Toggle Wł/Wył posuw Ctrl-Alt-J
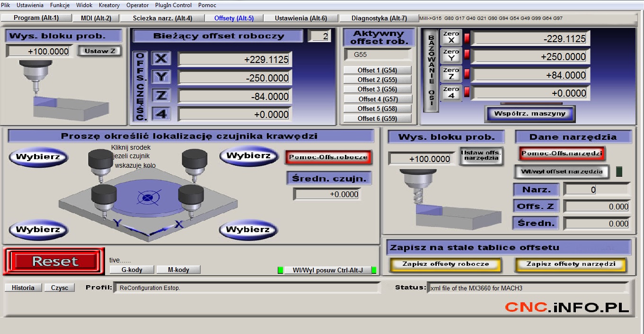644x334 pixels. click(327, 270)
